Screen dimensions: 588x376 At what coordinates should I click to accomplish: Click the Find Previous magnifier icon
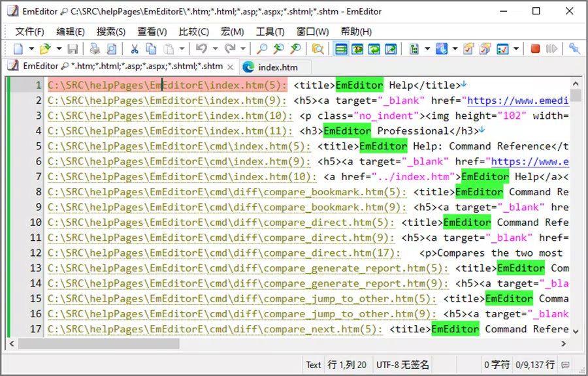coord(295,49)
